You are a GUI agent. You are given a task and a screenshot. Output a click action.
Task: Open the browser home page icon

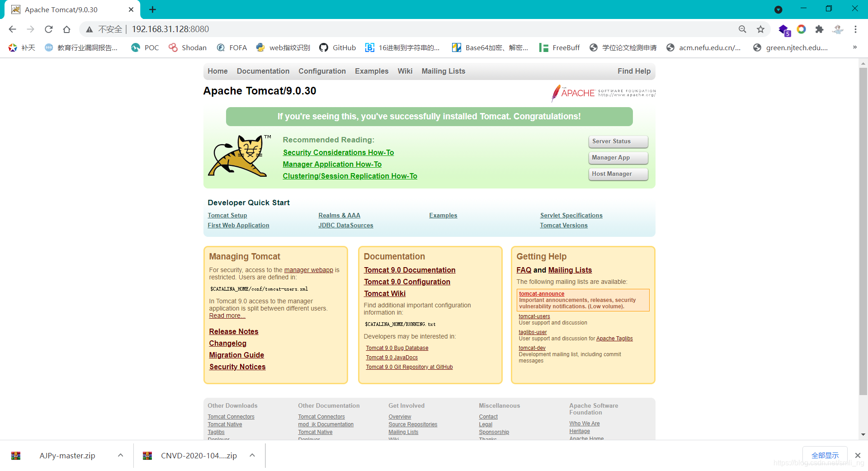(67, 29)
